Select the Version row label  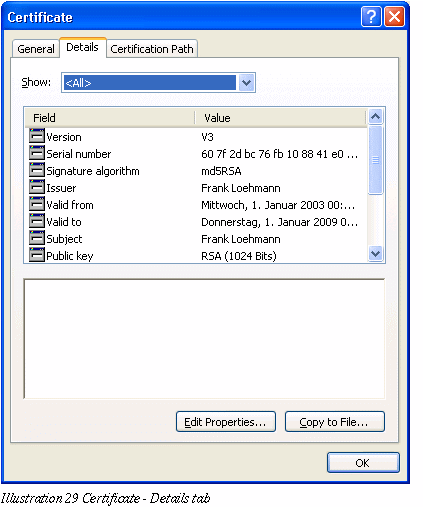tap(64, 137)
